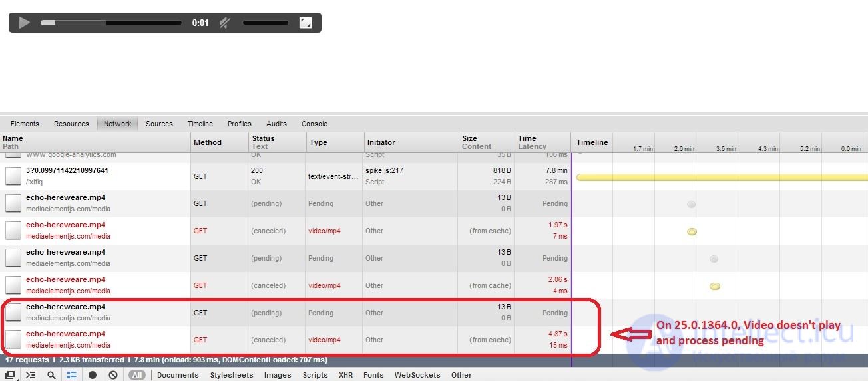
Task: Open the search magnifier icon
Action: [51, 375]
